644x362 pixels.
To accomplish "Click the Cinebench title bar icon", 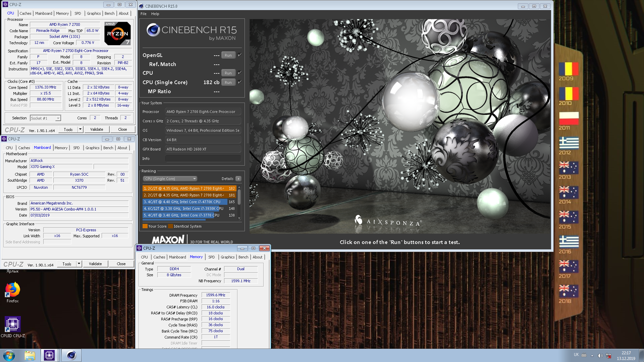I will [x=141, y=6].
